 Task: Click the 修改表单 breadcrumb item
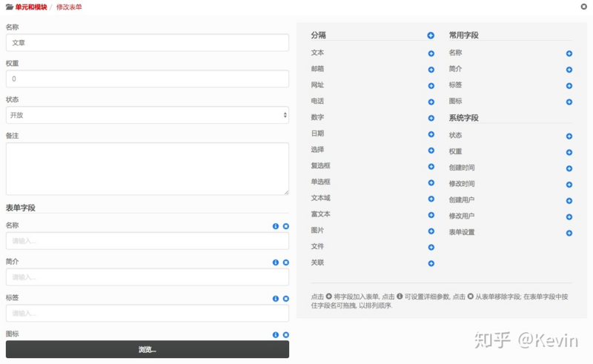[69, 7]
